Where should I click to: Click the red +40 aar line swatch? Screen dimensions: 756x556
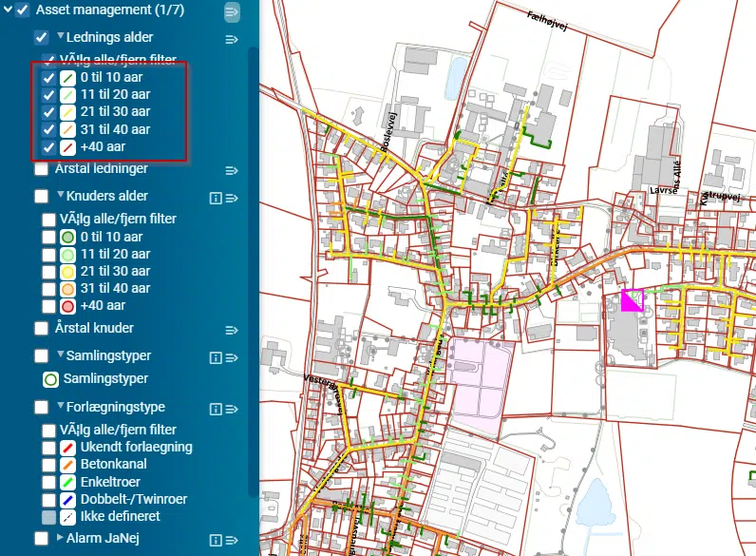(x=68, y=147)
